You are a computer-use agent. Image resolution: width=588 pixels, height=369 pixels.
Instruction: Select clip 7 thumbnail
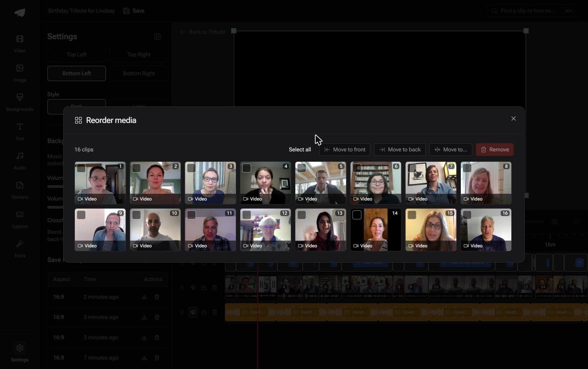pos(431,183)
